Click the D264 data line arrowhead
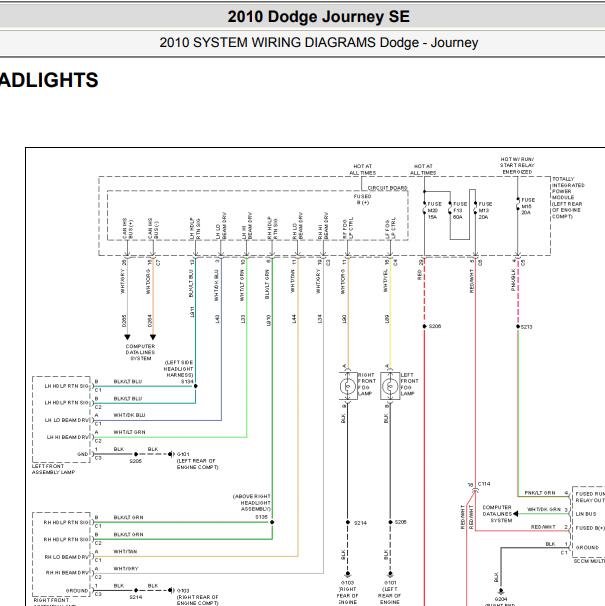Viewport: 605px width, 606px height. [x=153, y=337]
